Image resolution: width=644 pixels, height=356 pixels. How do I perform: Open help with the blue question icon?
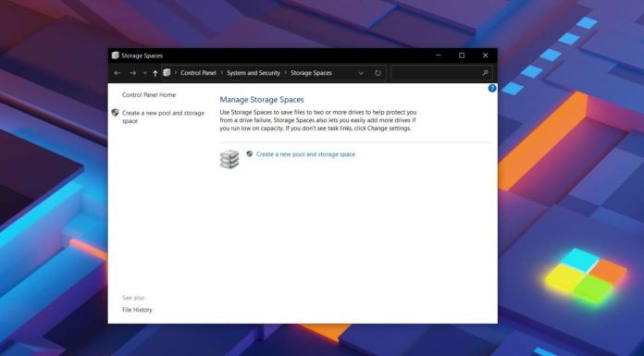tap(492, 88)
